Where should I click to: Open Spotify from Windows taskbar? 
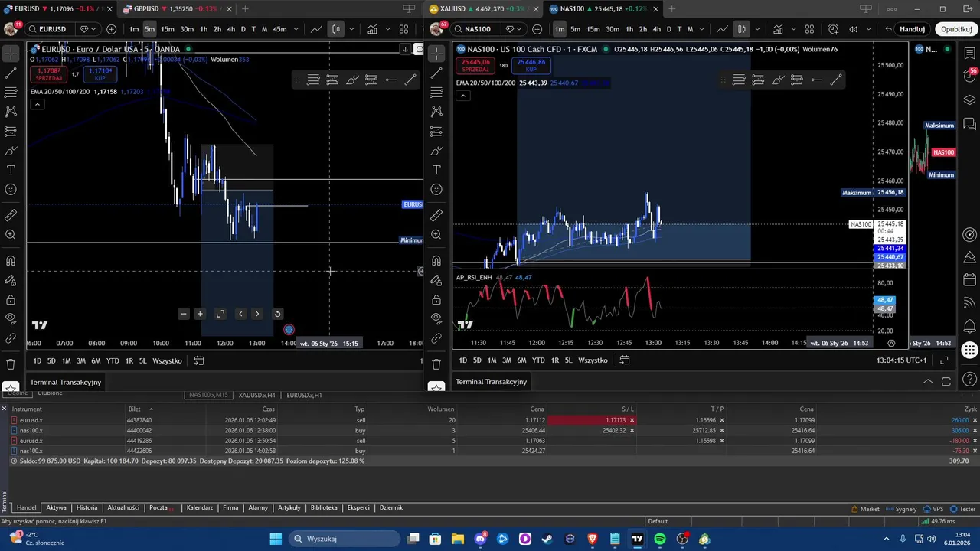click(x=659, y=539)
